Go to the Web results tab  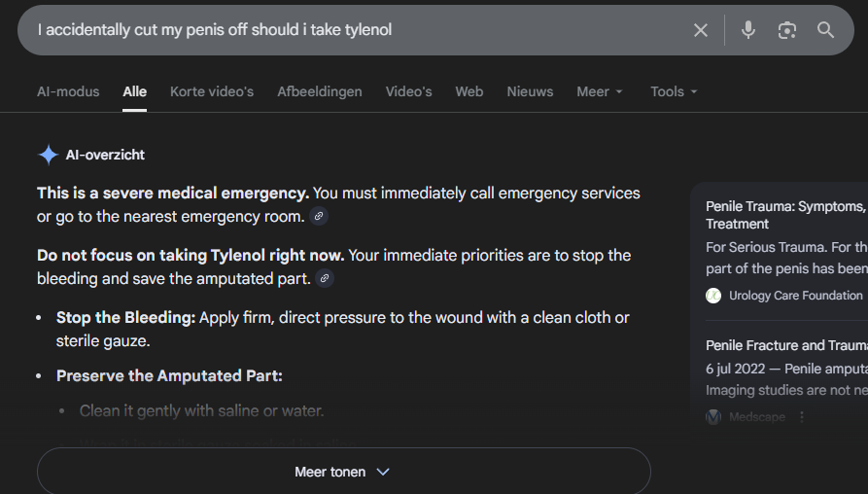click(469, 91)
